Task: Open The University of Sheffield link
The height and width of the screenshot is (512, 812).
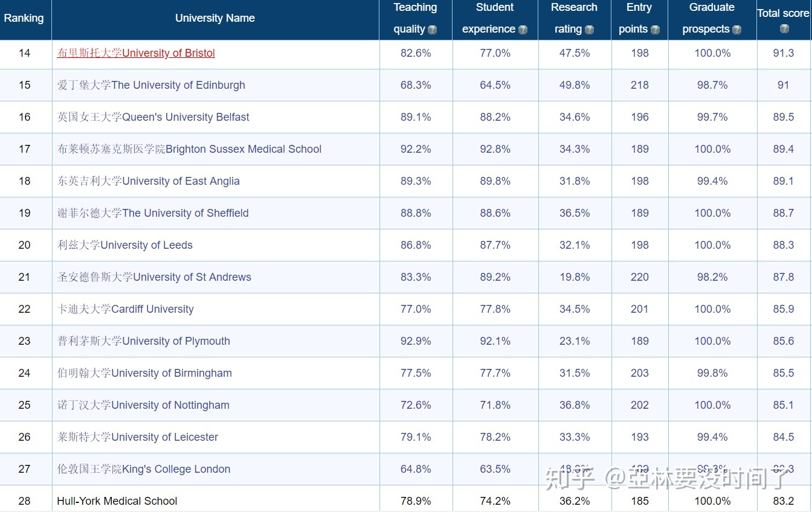Action: click(x=153, y=213)
